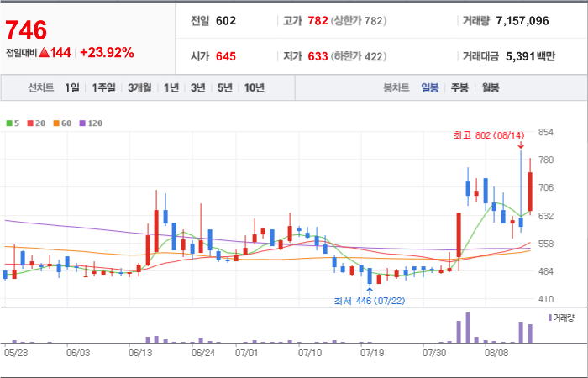
Task: Click the 시가 value 645
Action: [226, 56]
